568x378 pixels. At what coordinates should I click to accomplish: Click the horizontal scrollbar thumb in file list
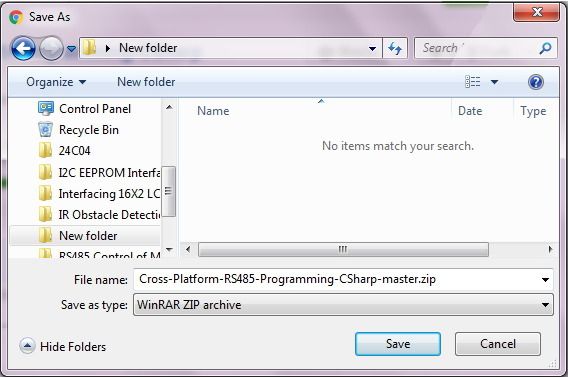point(343,249)
